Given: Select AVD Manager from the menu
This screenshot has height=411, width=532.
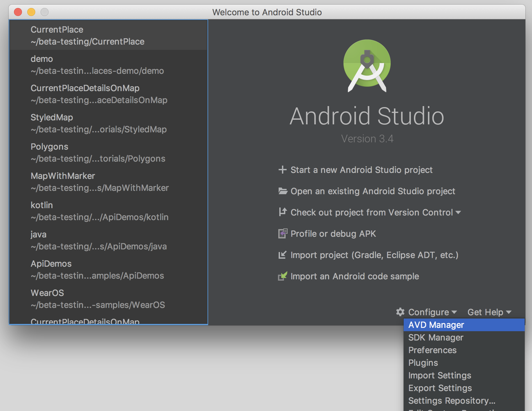Looking at the screenshot, I should point(436,325).
